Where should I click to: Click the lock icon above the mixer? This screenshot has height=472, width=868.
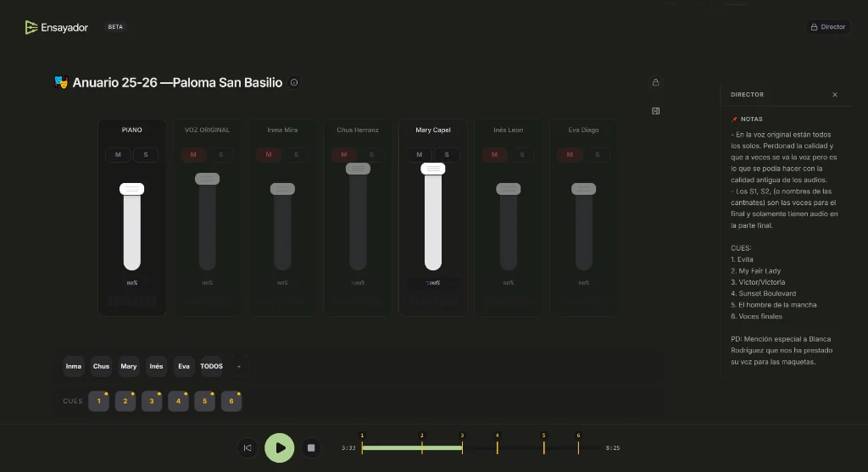pos(655,82)
